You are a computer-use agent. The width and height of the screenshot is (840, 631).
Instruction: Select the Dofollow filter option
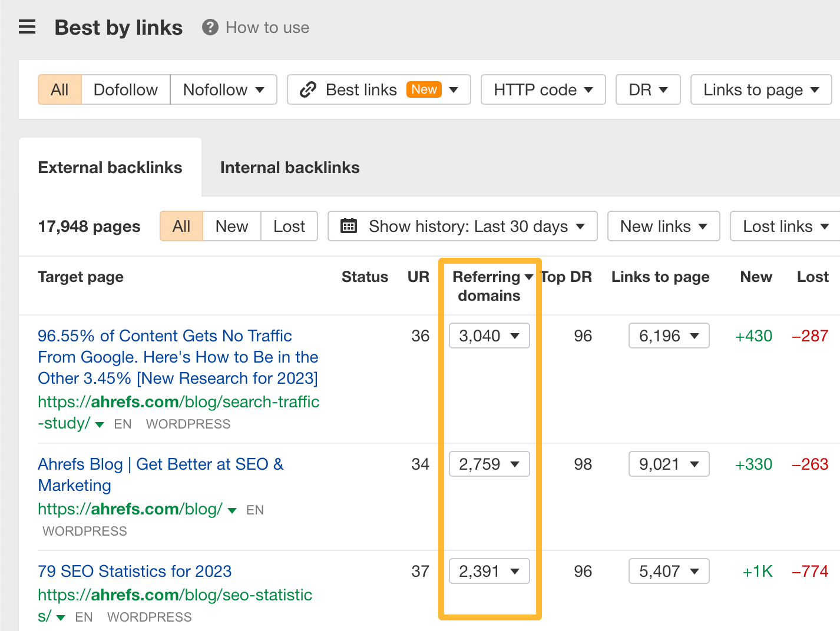coord(125,89)
